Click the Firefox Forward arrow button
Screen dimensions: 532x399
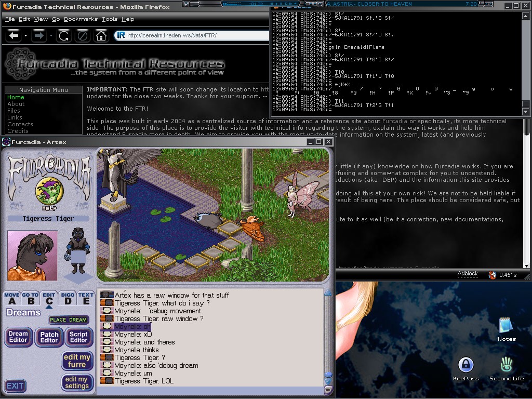(x=39, y=35)
